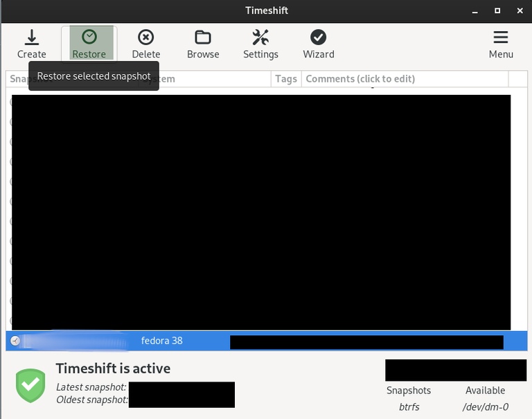Click the Comments (click to edit) column header
The width and height of the screenshot is (532, 419).
[x=405, y=79]
